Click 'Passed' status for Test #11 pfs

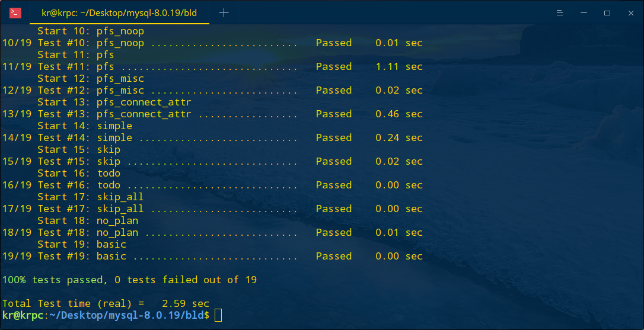coord(333,66)
